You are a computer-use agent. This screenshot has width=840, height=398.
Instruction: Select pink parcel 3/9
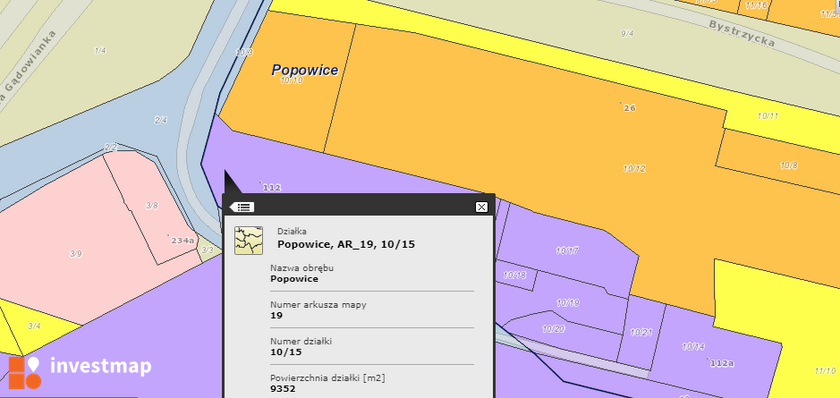pos(76,254)
